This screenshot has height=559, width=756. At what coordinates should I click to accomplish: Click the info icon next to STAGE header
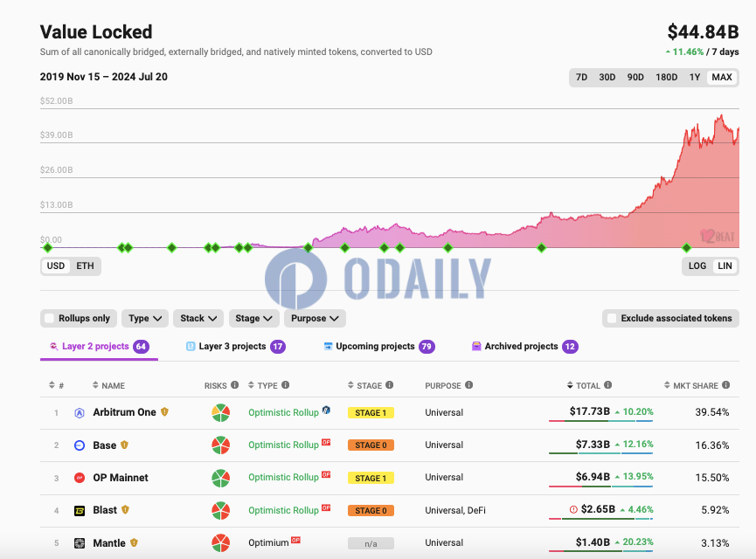tap(390, 384)
